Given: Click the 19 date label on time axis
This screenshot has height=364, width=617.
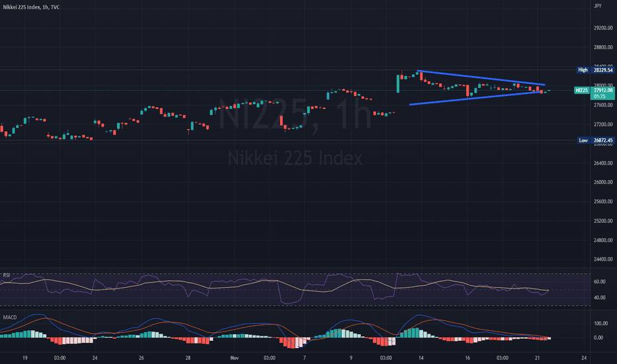Looking at the screenshot, I should pyautogui.click(x=24, y=357).
